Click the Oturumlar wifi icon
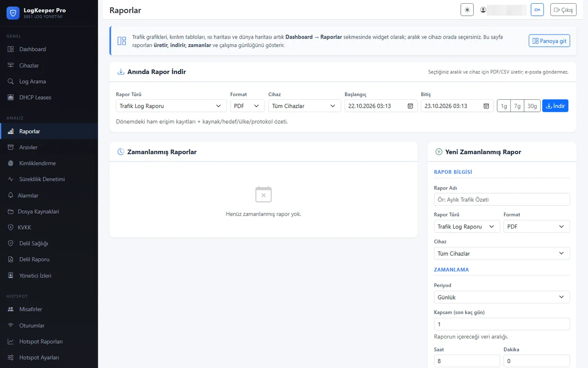 click(11, 325)
